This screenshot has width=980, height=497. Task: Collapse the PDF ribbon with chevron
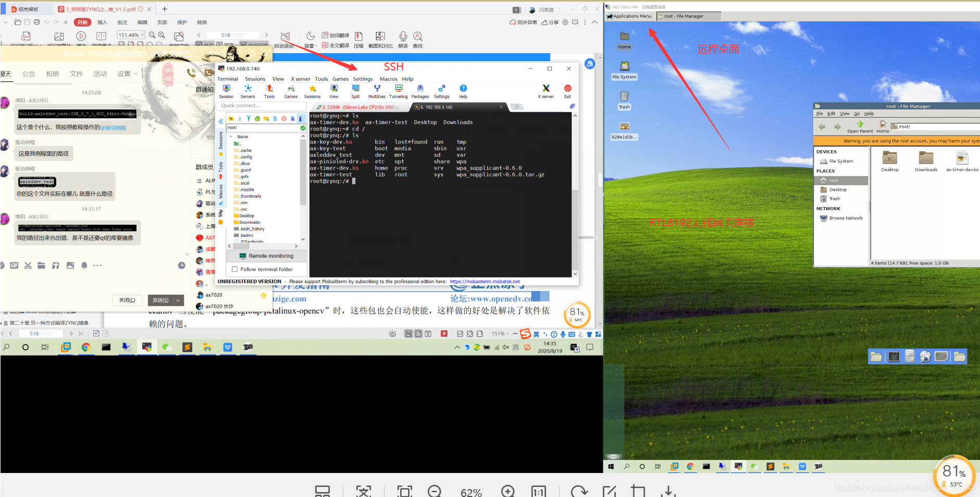(x=595, y=22)
